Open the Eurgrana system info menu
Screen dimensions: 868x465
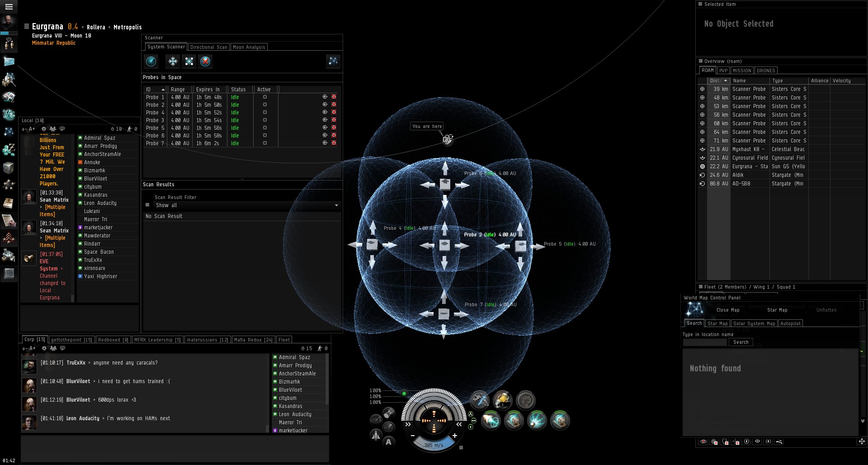click(27, 26)
